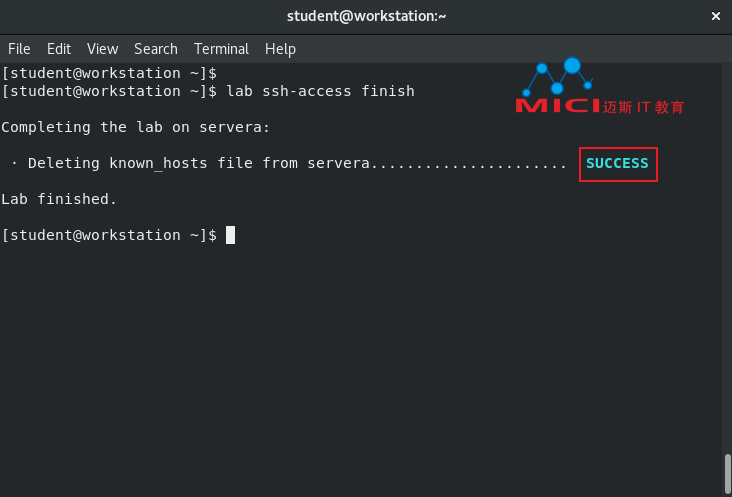This screenshot has height=497, width=732.
Task: Click the red MICI logo text
Action: 557,106
